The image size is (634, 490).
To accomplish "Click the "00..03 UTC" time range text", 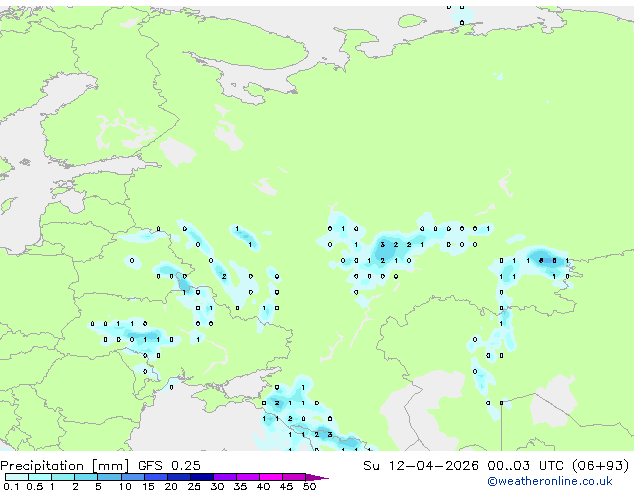I will coord(525,465).
